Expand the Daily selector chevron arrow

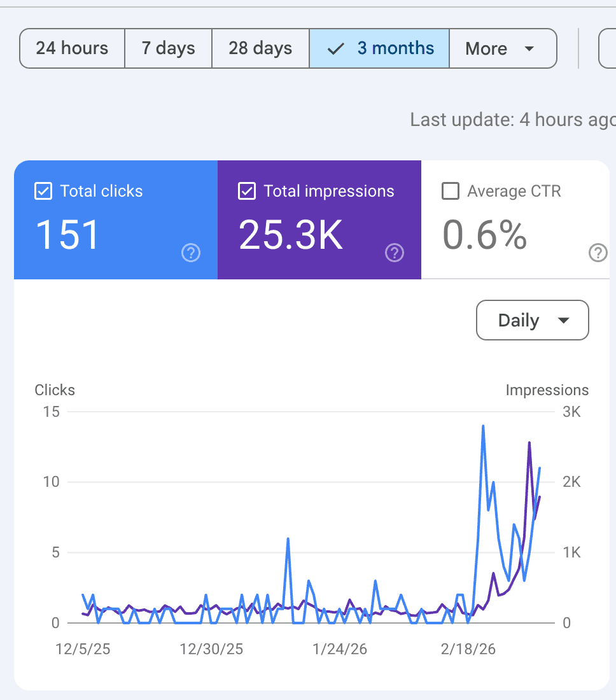coord(564,320)
